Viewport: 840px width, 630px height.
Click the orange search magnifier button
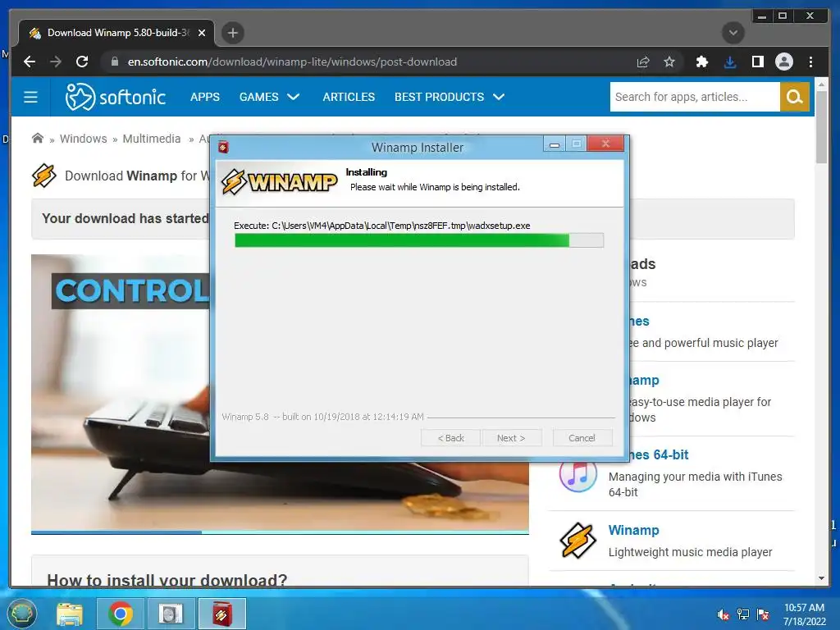[x=794, y=97]
